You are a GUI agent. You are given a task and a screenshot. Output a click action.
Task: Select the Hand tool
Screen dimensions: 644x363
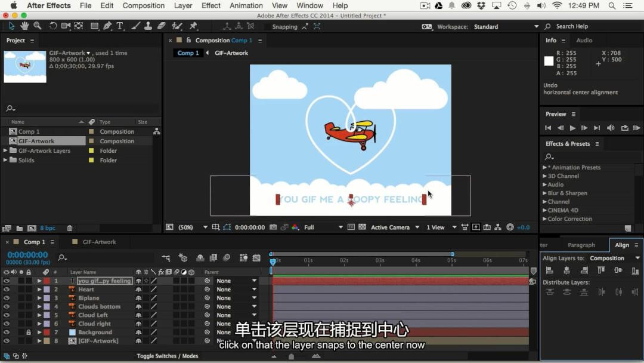24,26
